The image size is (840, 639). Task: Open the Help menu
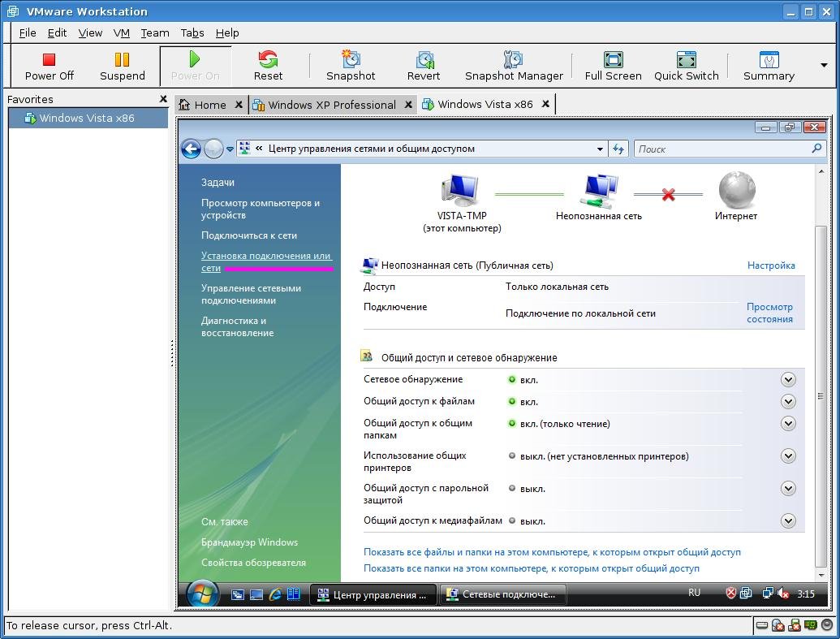pos(227,32)
